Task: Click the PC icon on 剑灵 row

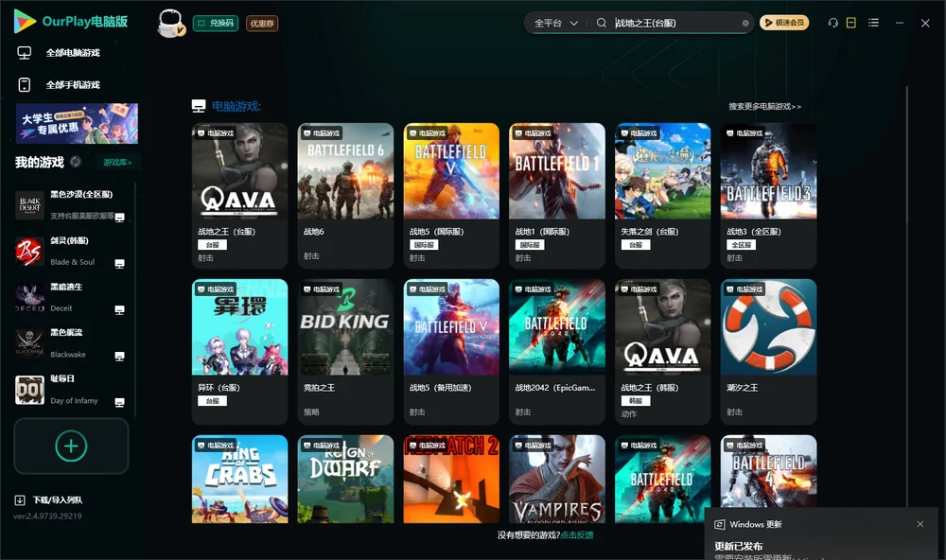Action: pos(119,264)
